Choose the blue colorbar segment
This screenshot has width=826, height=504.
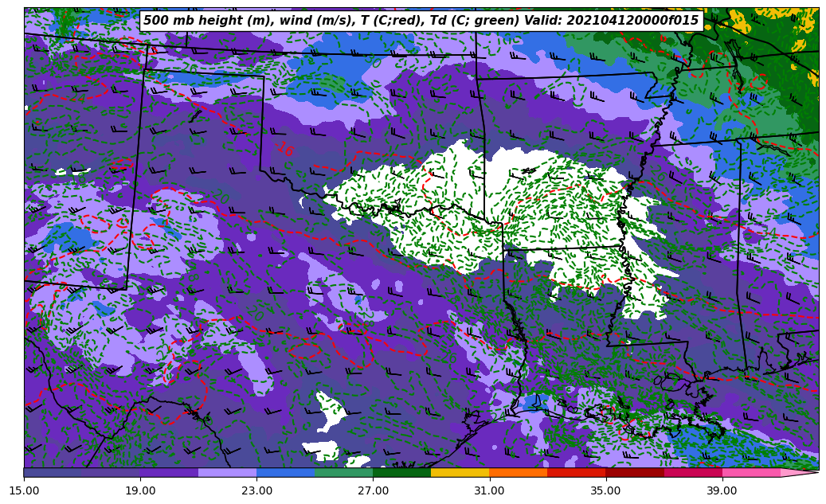coord(285,472)
